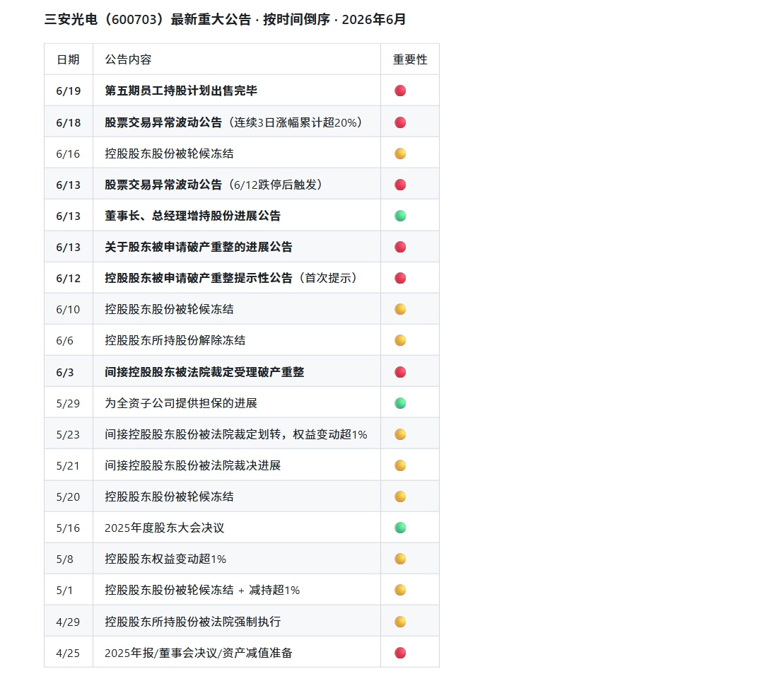Open 2025年度股东大会决议 announcement
This screenshot has height=674, width=784.
165,528
